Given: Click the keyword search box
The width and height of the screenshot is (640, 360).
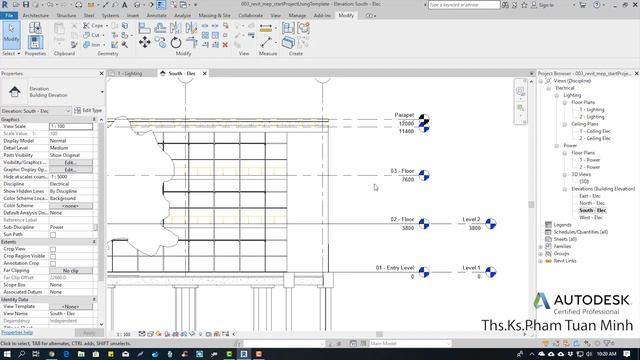Looking at the screenshot, I should pyautogui.click(x=464, y=5).
